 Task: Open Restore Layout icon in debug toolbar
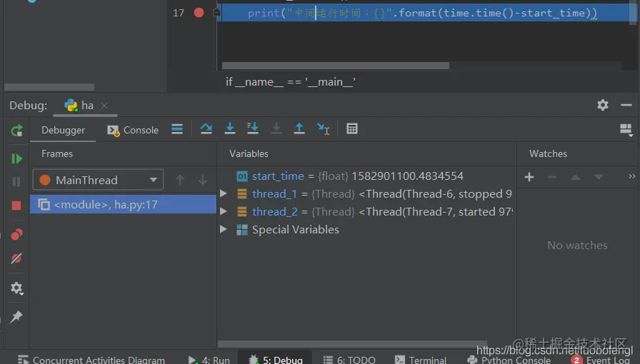pos(626,130)
